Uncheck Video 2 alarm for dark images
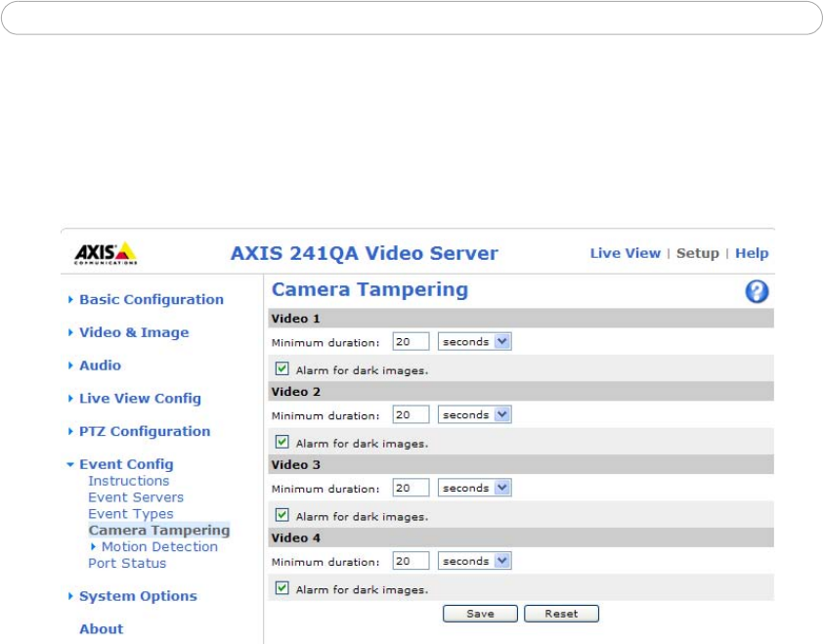The image size is (823, 644). tap(282, 442)
